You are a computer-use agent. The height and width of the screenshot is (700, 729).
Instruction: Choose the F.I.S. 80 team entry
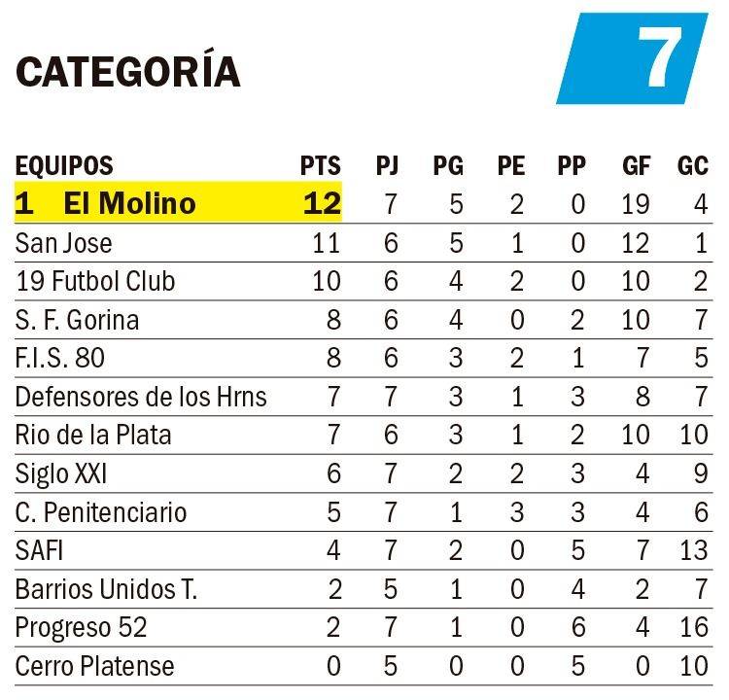click(59, 359)
